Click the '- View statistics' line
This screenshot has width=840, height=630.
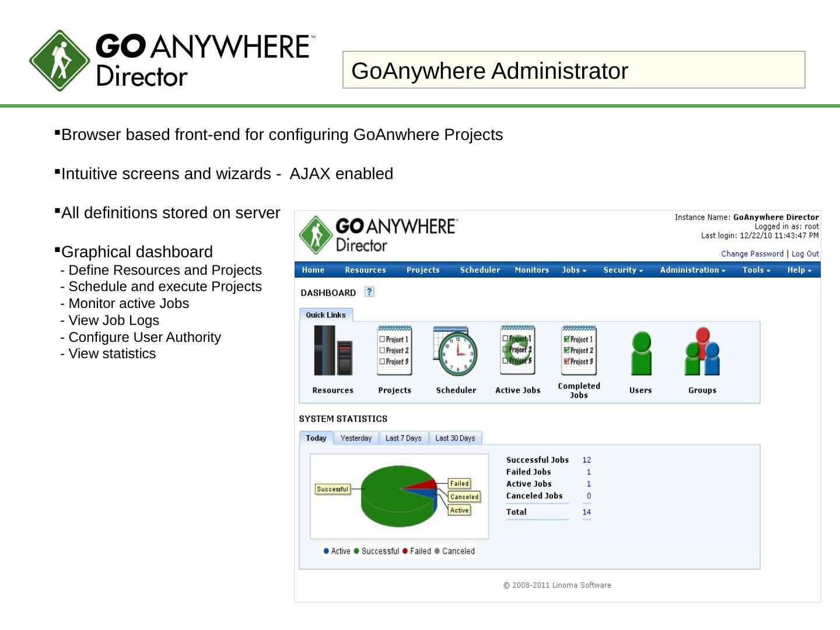[108, 353]
